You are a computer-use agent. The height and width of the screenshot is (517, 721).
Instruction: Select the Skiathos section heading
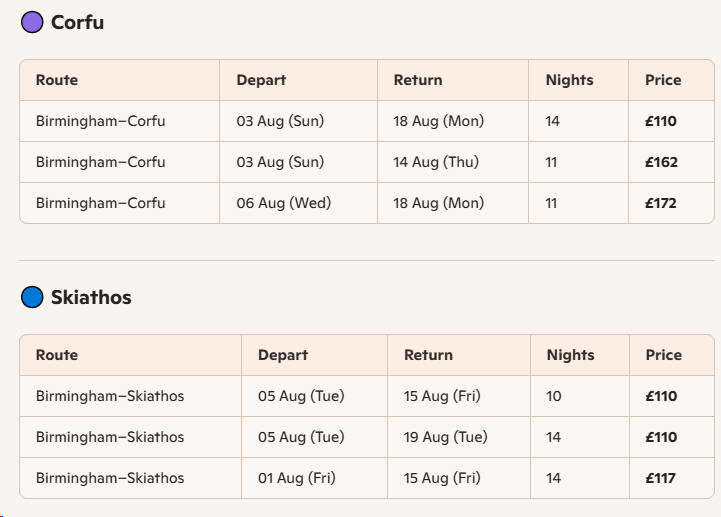91,297
